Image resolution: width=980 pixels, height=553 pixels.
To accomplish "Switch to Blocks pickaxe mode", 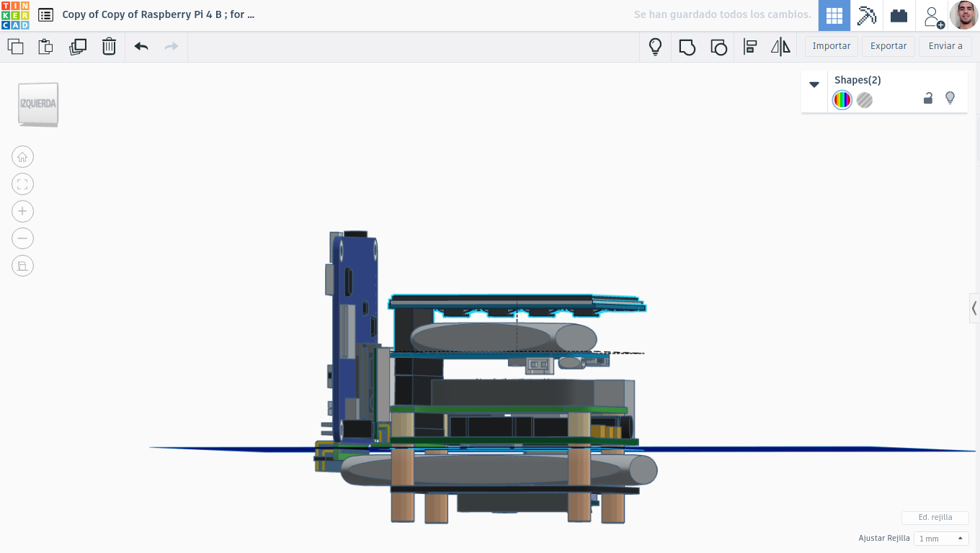I will pyautogui.click(x=866, y=15).
